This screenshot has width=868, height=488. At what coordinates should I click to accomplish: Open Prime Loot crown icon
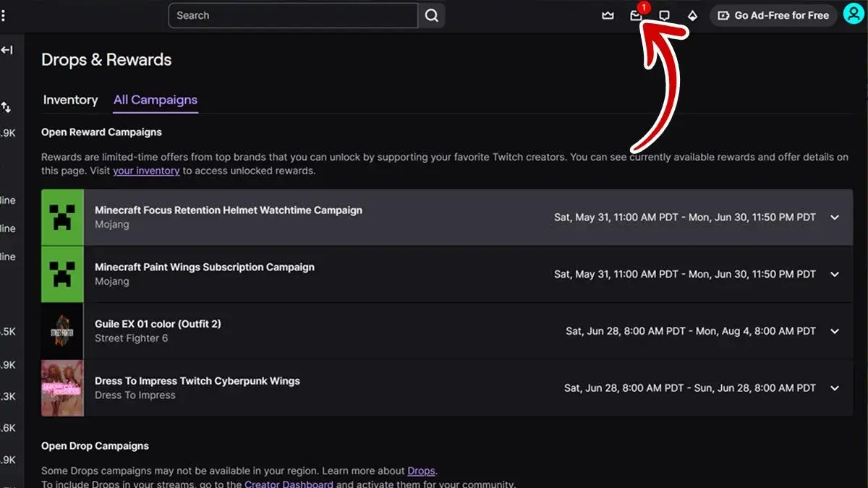608,15
